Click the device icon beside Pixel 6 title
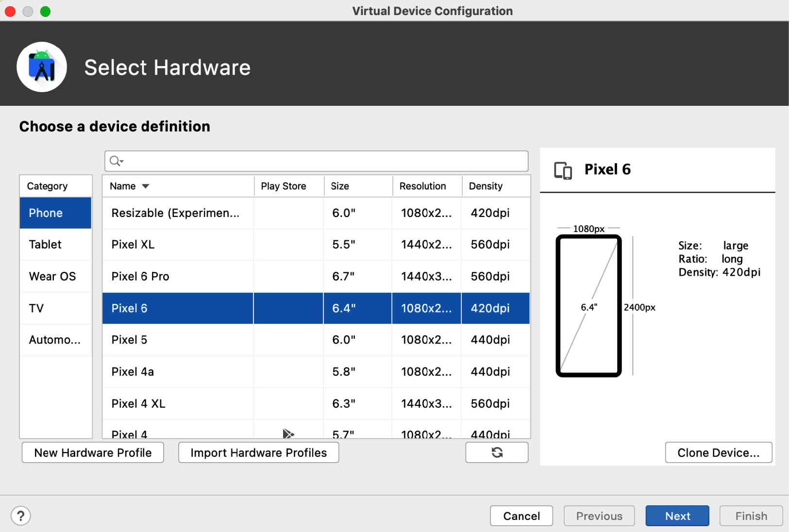 point(563,170)
